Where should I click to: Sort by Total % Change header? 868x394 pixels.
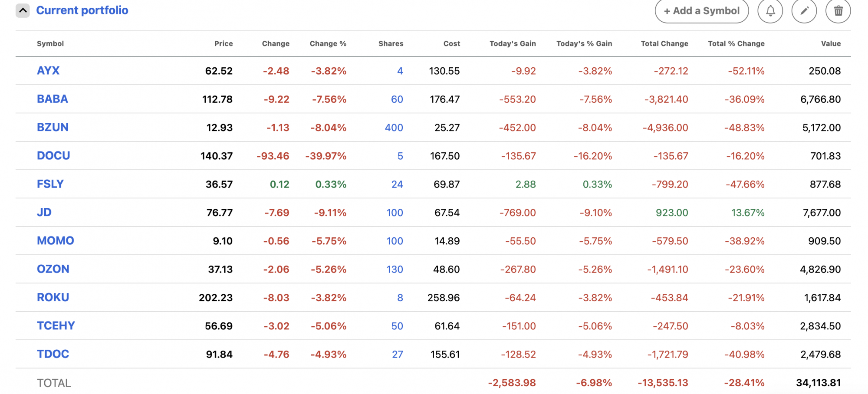(736, 43)
